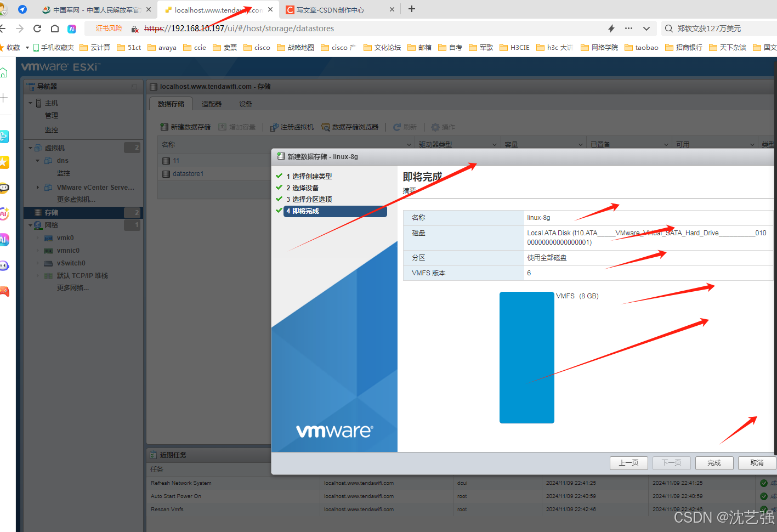Viewport: 777px width, 532px height.
Task: Click 注册虚拟机 toolbar button
Action: [x=292, y=127]
